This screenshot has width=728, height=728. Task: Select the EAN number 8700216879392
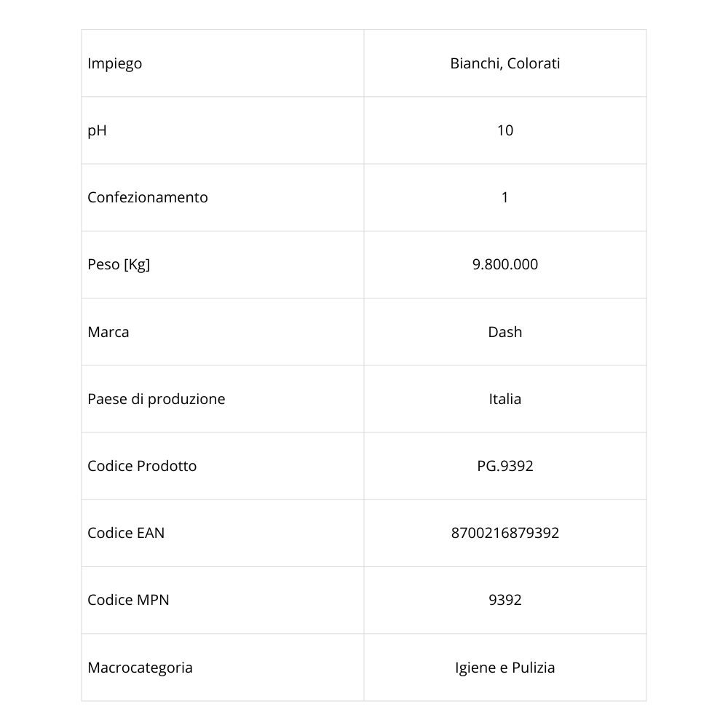(505, 533)
